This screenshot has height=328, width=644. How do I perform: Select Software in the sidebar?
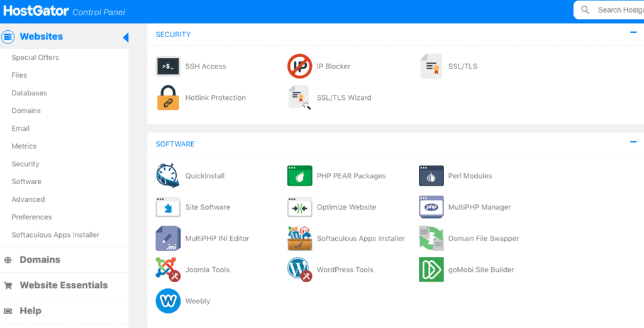[x=26, y=182]
